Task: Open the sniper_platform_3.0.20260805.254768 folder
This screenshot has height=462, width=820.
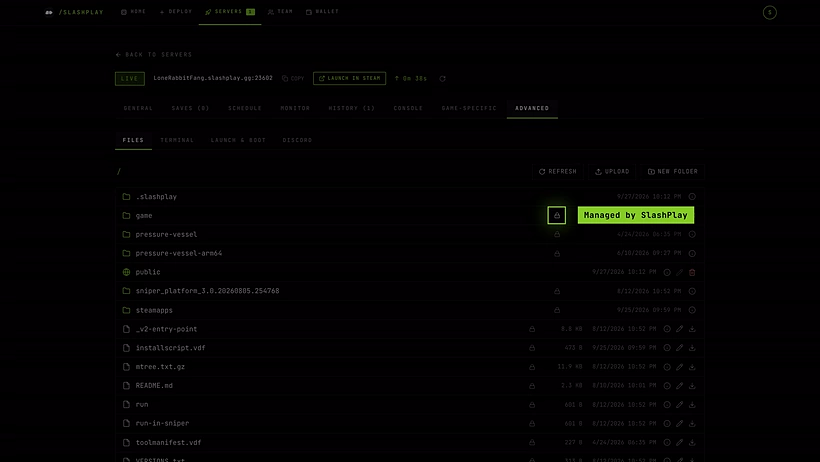Action: [207, 291]
